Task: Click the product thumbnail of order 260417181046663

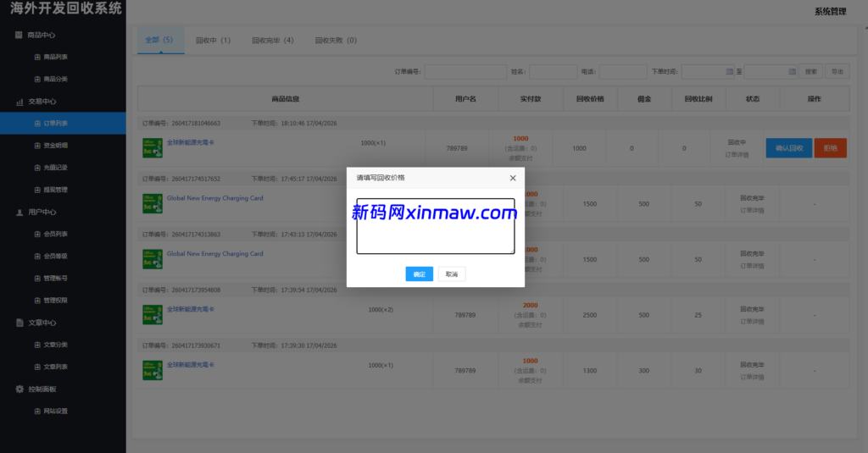Action: [x=153, y=148]
